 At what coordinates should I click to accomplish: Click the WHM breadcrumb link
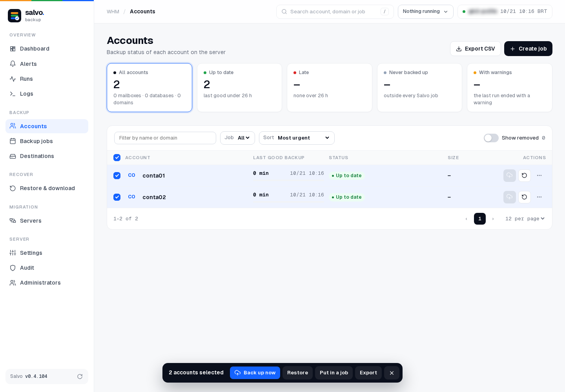(113, 12)
